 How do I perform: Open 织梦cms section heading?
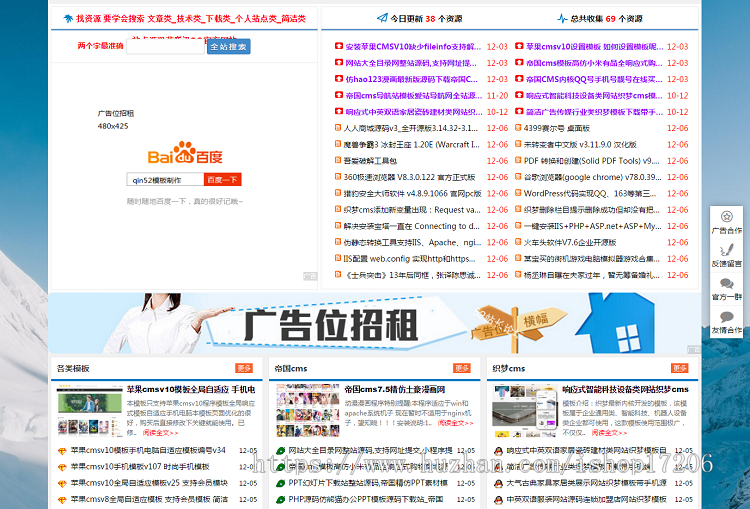(509, 368)
